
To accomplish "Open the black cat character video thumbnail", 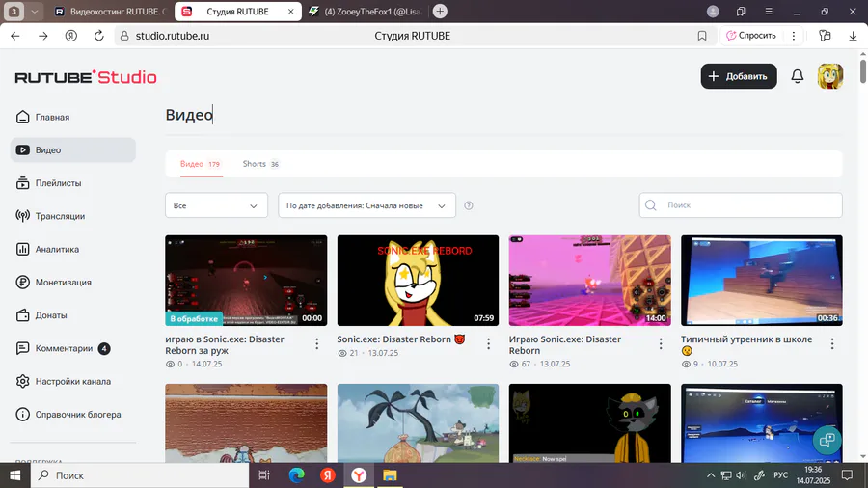I will pyautogui.click(x=589, y=423).
